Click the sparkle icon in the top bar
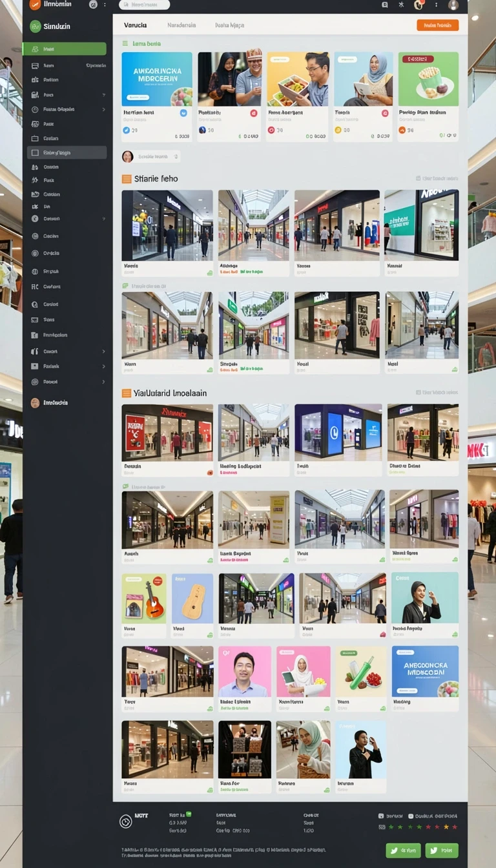The width and height of the screenshot is (496, 868). coord(401,5)
